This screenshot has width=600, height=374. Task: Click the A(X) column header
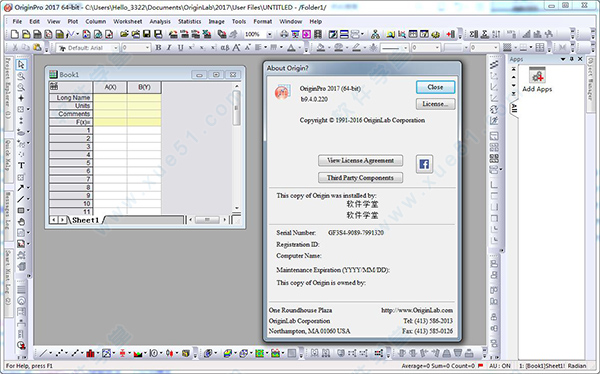click(x=110, y=87)
